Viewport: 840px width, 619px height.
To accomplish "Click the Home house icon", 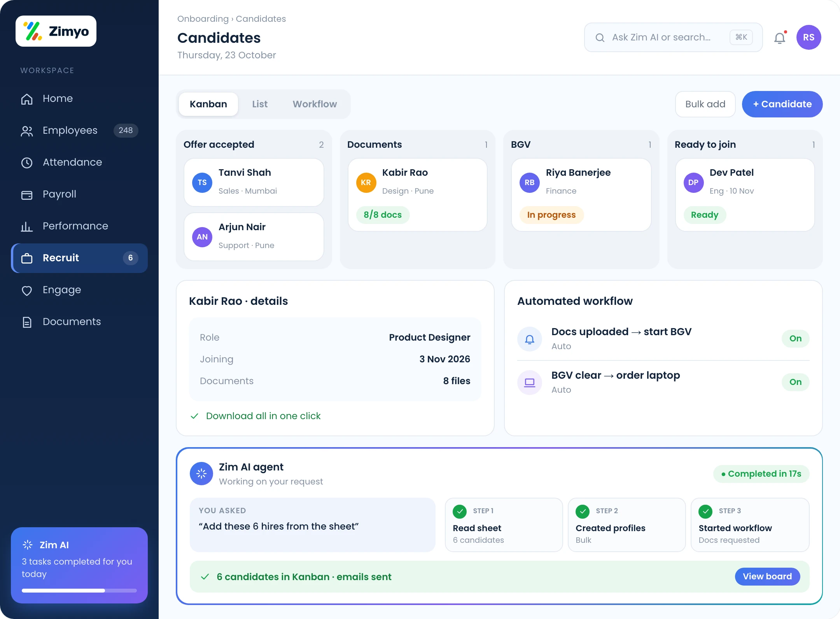I will [27, 99].
